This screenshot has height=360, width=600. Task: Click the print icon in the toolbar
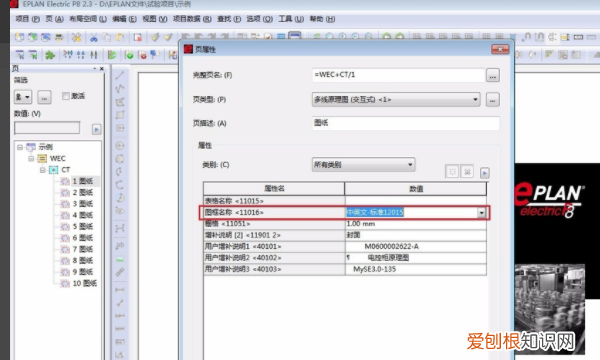click(x=59, y=37)
